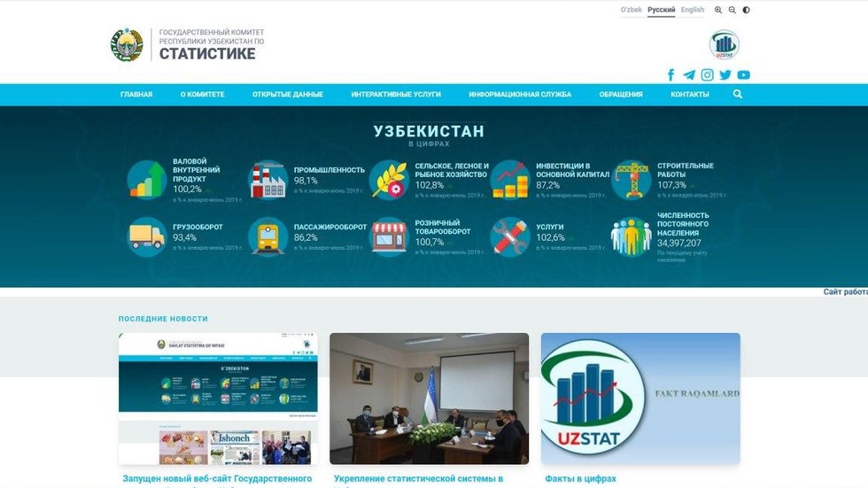Click the «Промышленность» statistic indicator
The height and width of the screenshot is (488, 868).
(329, 170)
